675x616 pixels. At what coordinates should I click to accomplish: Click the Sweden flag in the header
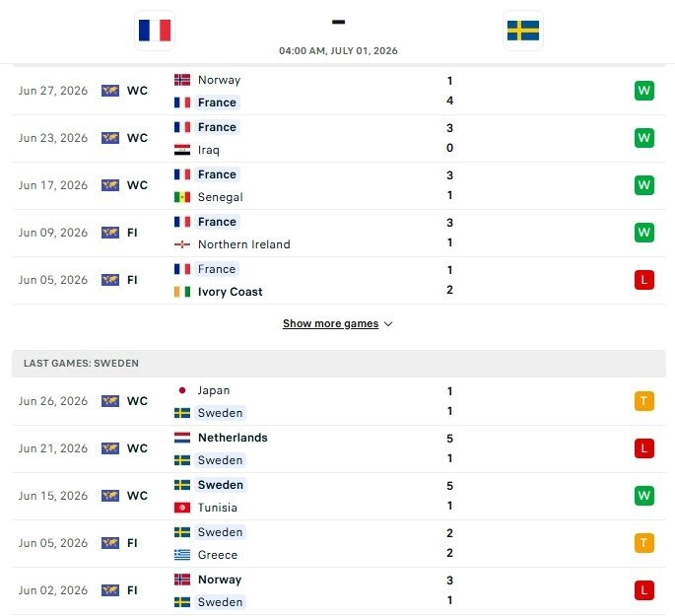pos(523,31)
